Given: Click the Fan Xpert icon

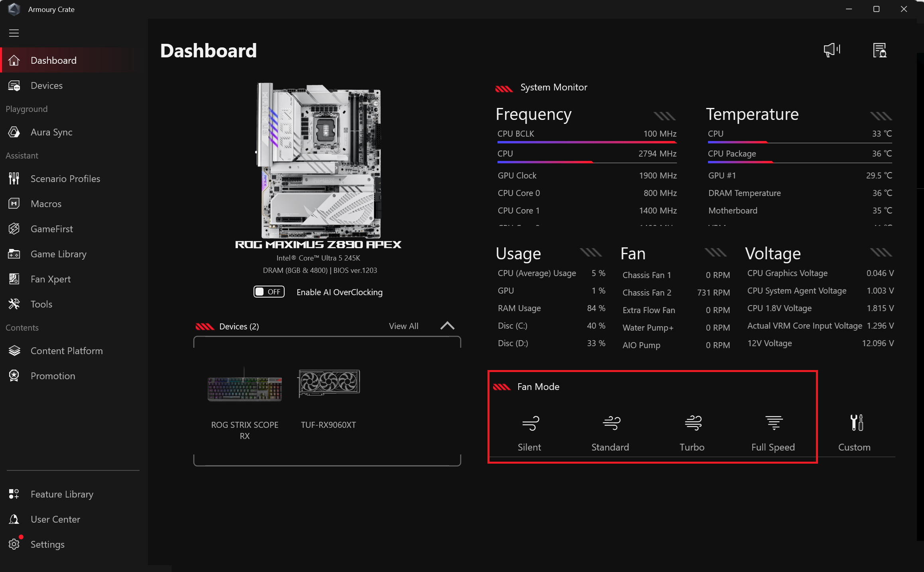Looking at the screenshot, I should click(x=14, y=279).
